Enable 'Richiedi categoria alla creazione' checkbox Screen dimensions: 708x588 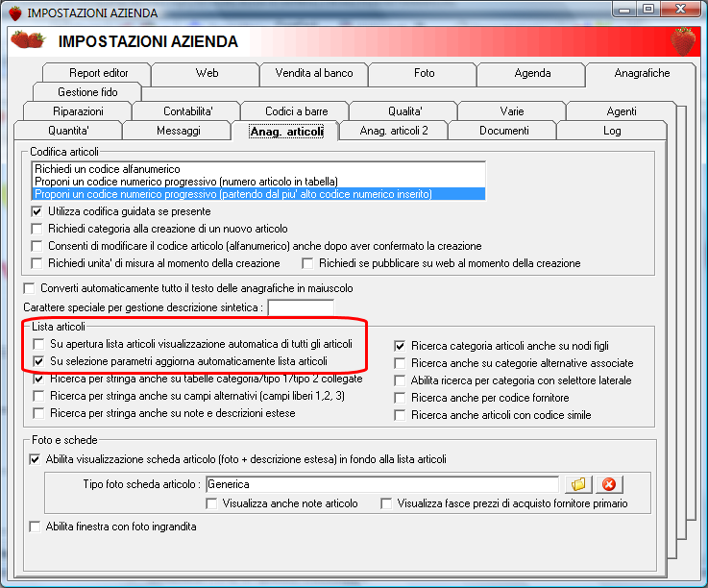(x=37, y=229)
